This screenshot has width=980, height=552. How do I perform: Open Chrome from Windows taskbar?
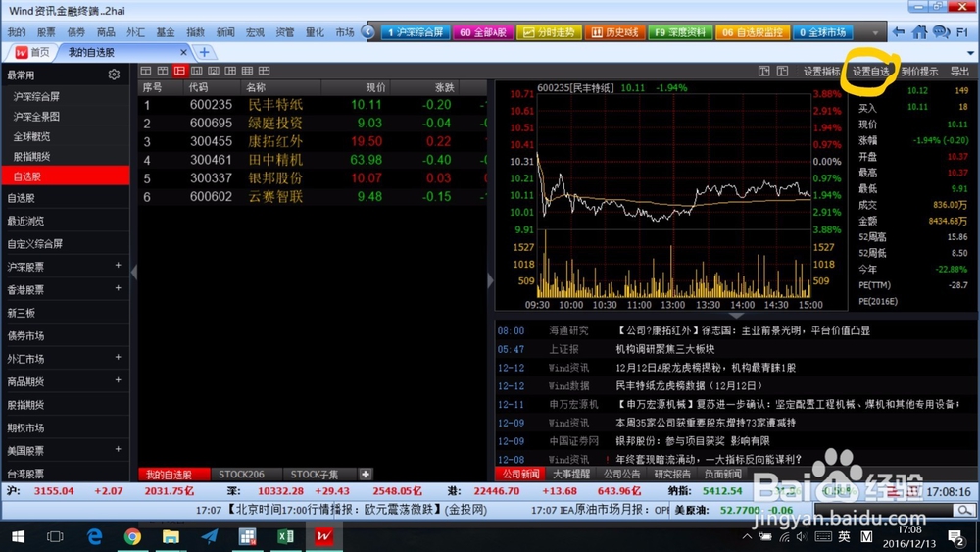[x=132, y=537]
